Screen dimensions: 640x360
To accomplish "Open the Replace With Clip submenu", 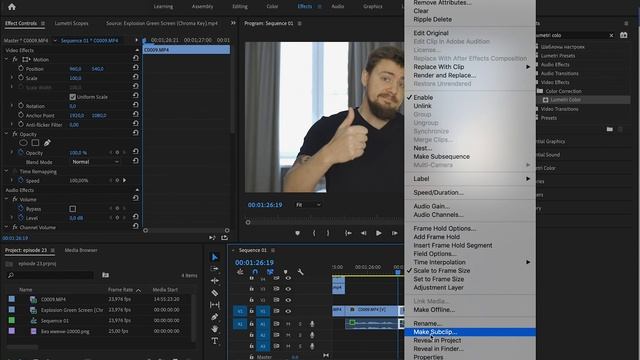I will click(470, 67).
